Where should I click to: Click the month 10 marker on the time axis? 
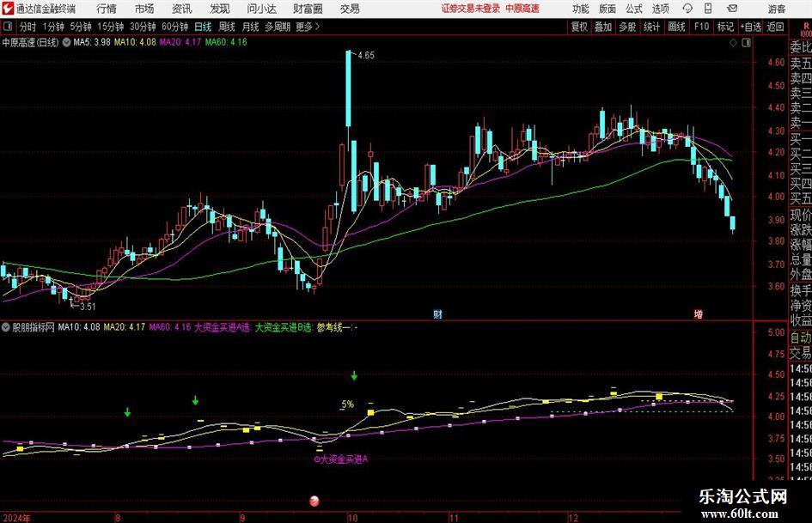(352, 518)
